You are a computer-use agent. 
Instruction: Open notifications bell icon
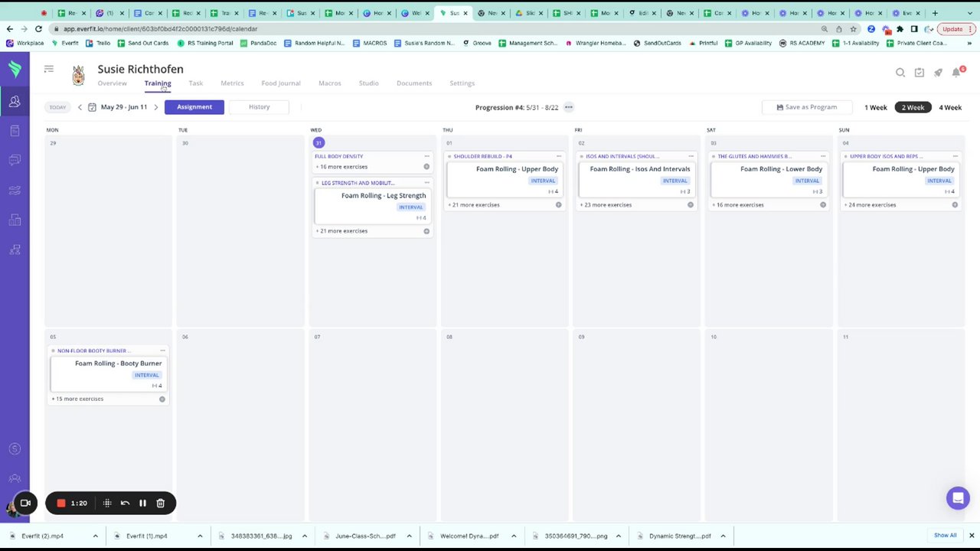click(956, 73)
